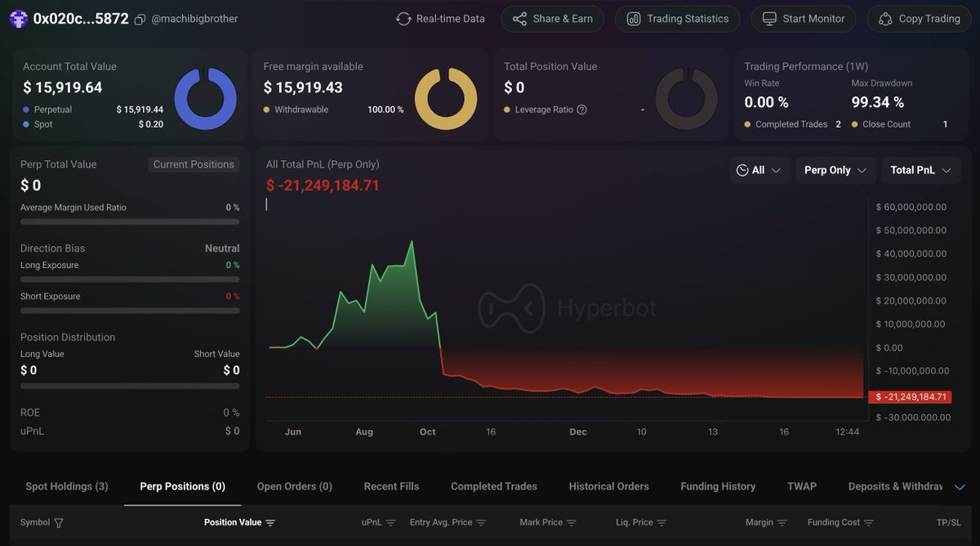Click the Withdrawable 100.00 % row
980x546 pixels.
click(x=333, y=110)
